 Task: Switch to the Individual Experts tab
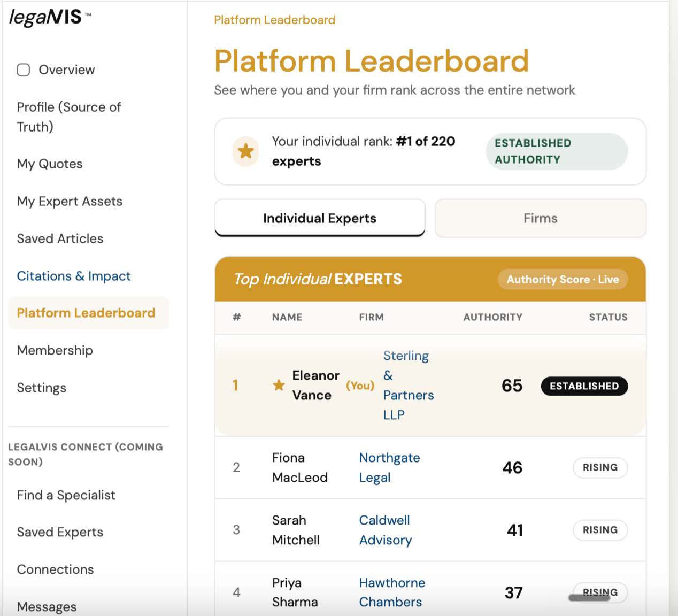[320, 218]
